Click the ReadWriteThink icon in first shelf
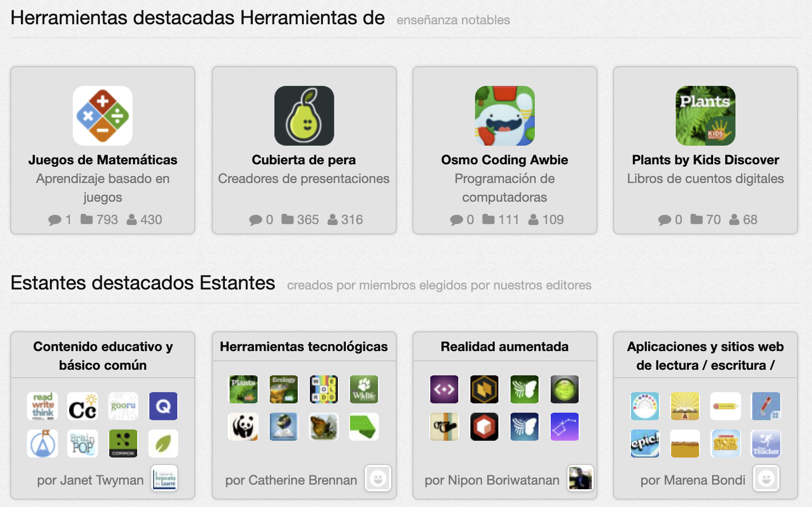 (42, 406)
